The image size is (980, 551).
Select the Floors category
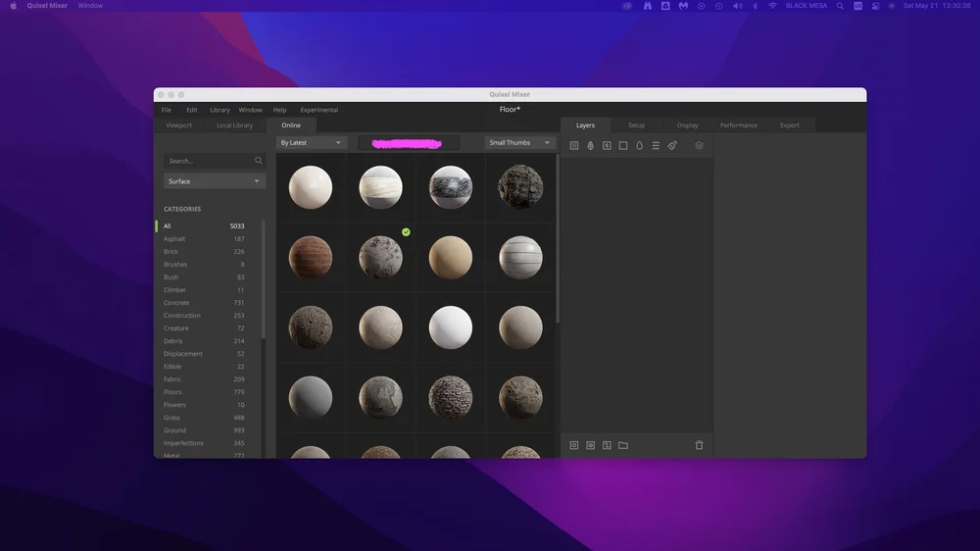coord(204,392)
